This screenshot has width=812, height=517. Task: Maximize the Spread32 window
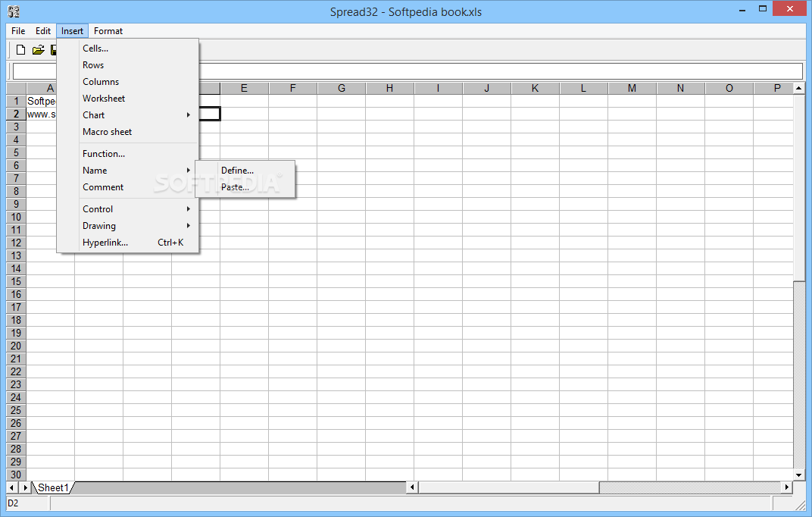click(x=762, y=9)
